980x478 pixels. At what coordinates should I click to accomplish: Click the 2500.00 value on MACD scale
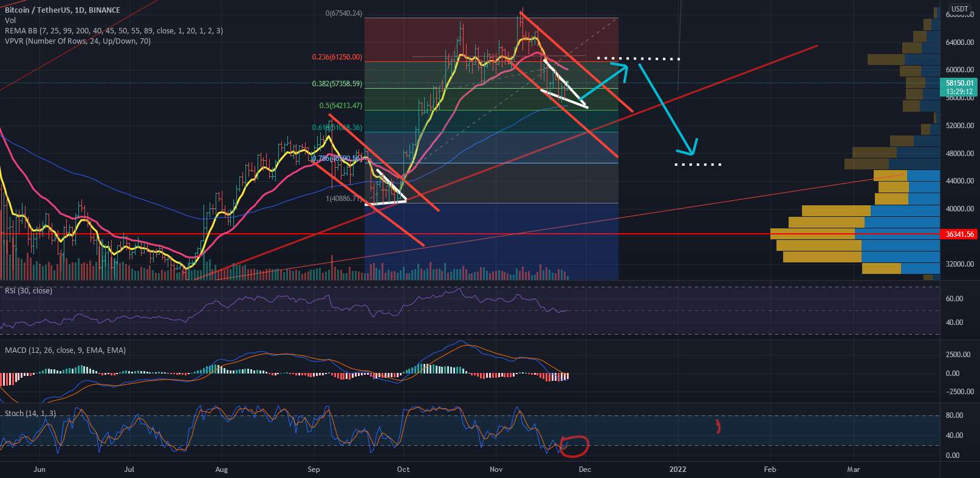(958, 355)
